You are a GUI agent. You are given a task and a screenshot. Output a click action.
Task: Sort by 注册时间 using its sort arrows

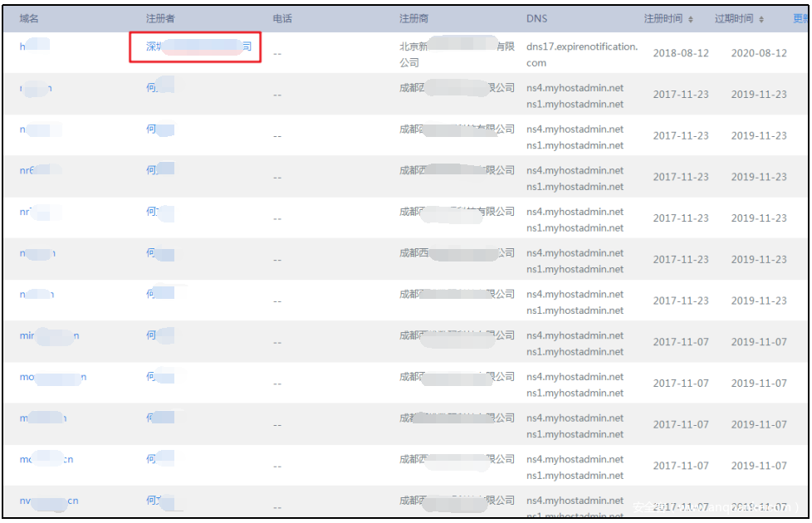pos(690,19)
